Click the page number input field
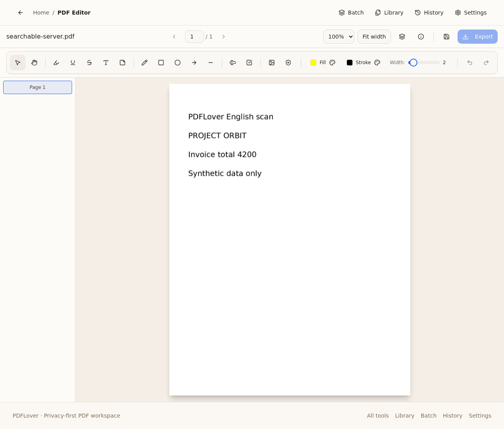The image size is (504, 429). 195,37
